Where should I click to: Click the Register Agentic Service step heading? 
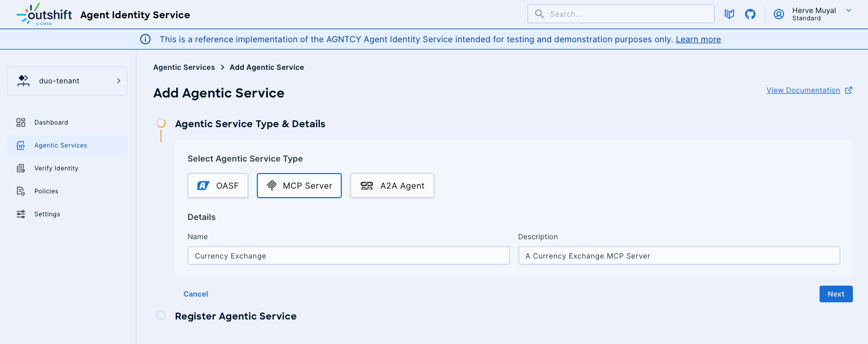tap(235, 316)
